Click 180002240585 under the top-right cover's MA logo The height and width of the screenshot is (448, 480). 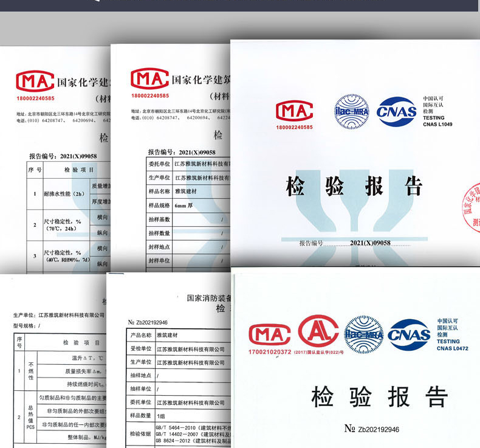click(x=295, y=127)
